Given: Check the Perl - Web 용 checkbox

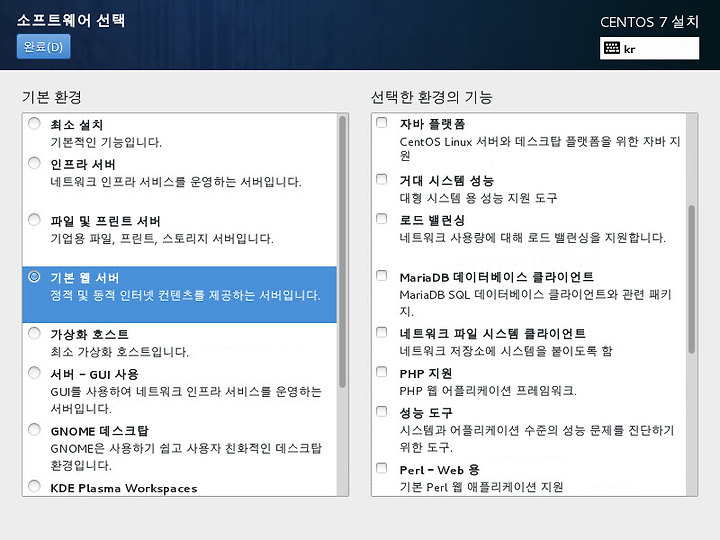Looking at the screenshot, I should [382, 468].
